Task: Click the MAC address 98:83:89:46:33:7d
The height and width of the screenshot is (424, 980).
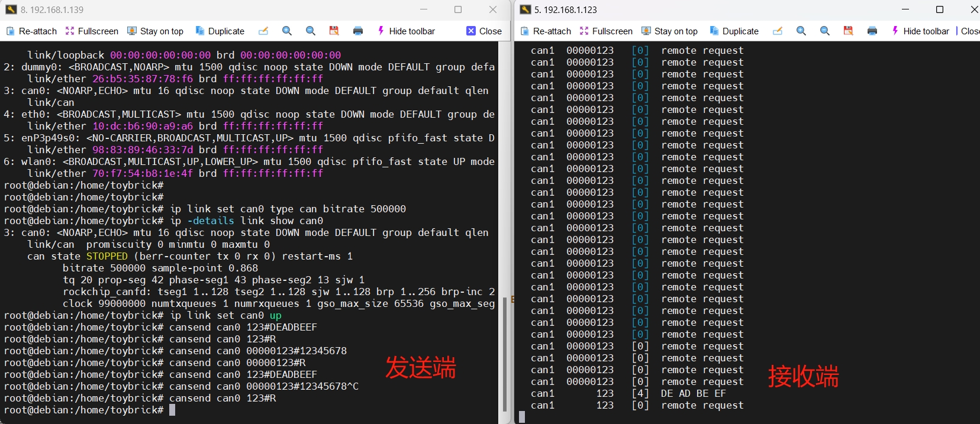Action: [143, 150]
